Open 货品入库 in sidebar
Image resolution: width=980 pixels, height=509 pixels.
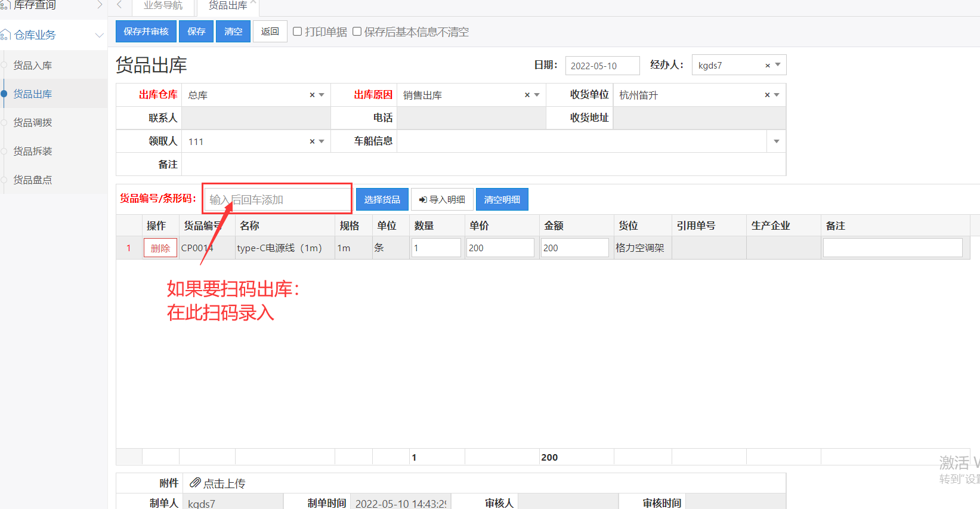click(x=54, y=65)
